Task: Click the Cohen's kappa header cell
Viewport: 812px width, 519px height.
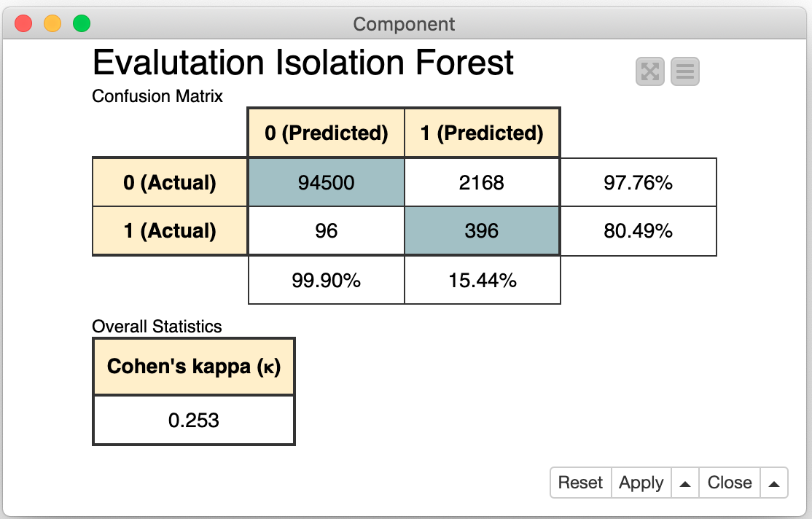Action: [193, 366]
